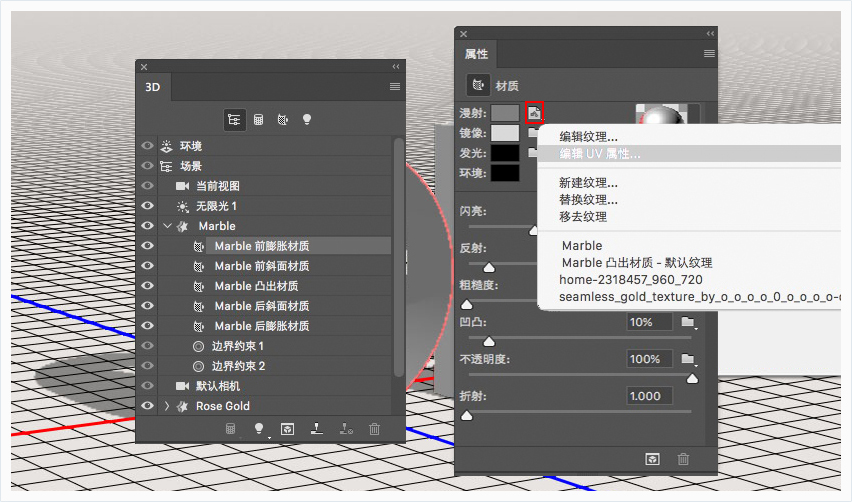Select the 边界约束 1 row
Screen dimensions: 852x502
click(x=274, y=346)
